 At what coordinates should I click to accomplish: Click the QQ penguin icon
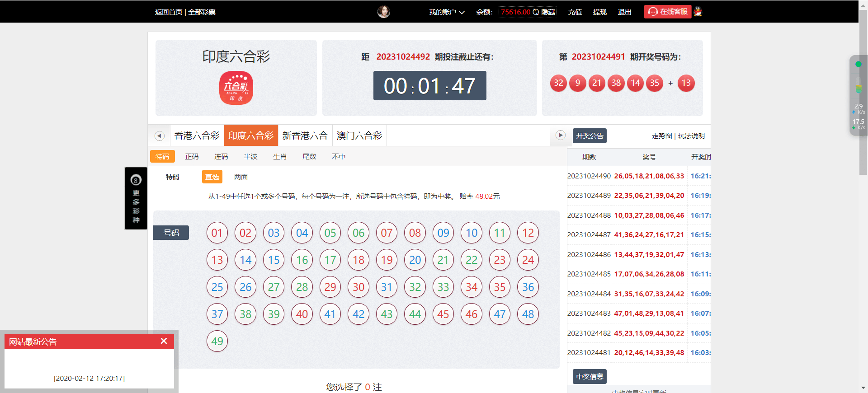tap(698, 12)
